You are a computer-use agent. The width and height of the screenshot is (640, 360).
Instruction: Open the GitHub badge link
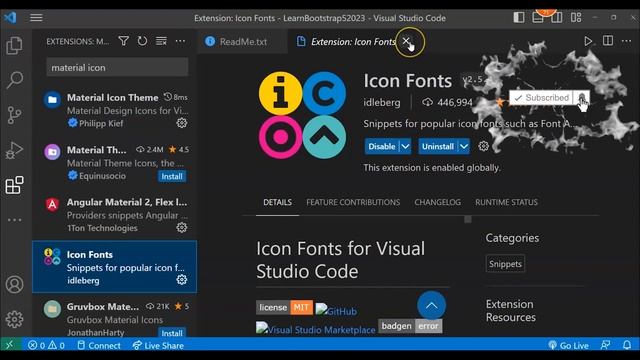336,311
